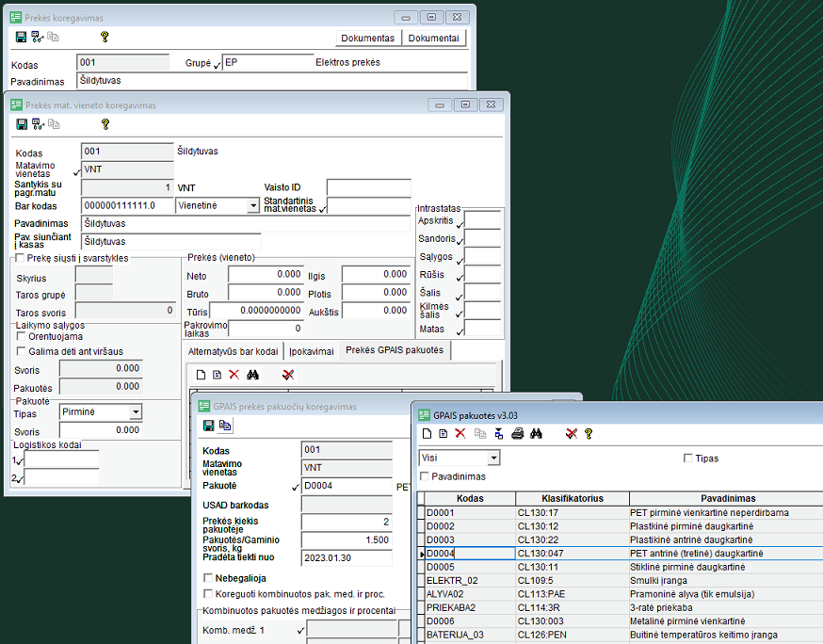Click the Pradėta tiekti nuo date field
This screenshot has height=644, width=823.
(x=347, y=558)
